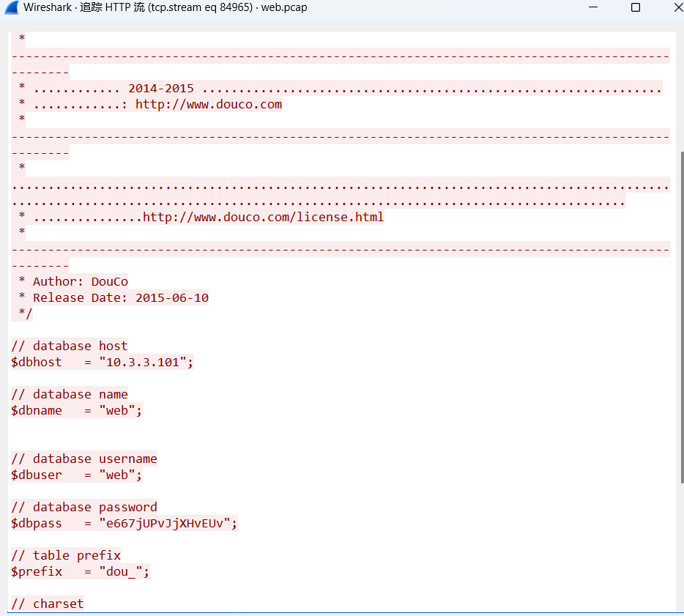The image size is (684, 616).
Task: Maximize the Follow HTTP Stream window
Action: click(x=636, y=7)
